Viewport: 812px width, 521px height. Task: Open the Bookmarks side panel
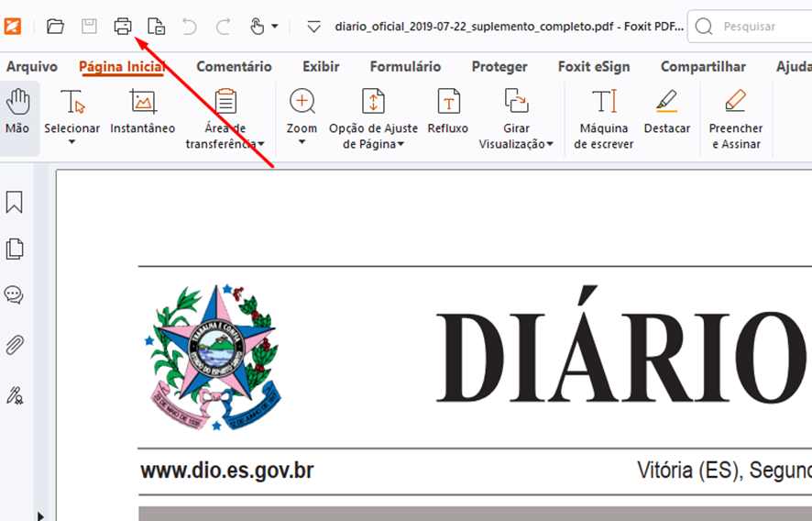click(15, 202)
